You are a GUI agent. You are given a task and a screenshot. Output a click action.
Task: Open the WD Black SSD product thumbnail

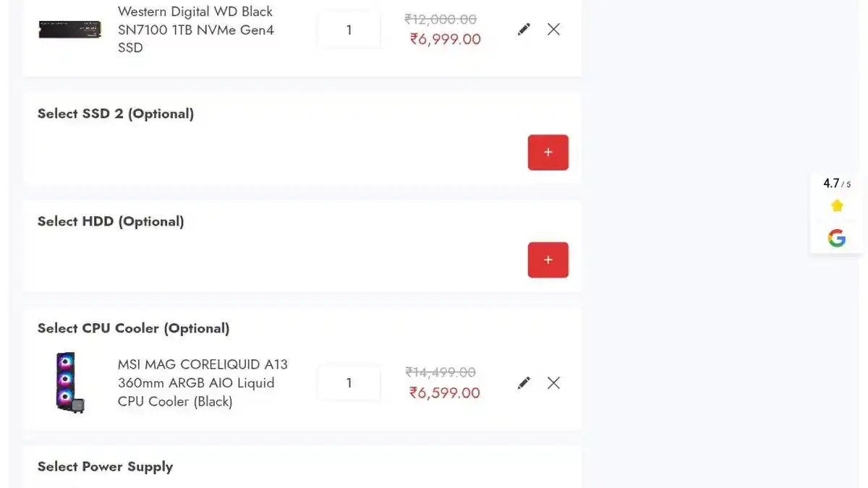click(x=69, y=30)
